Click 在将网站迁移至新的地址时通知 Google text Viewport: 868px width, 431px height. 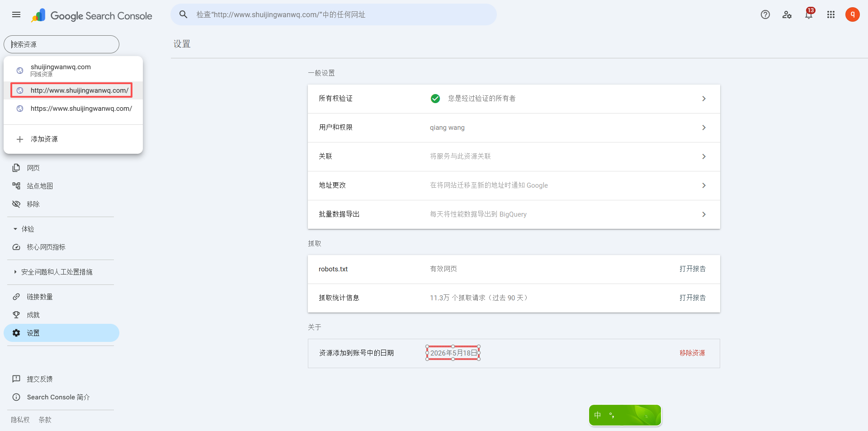[489, 185]
